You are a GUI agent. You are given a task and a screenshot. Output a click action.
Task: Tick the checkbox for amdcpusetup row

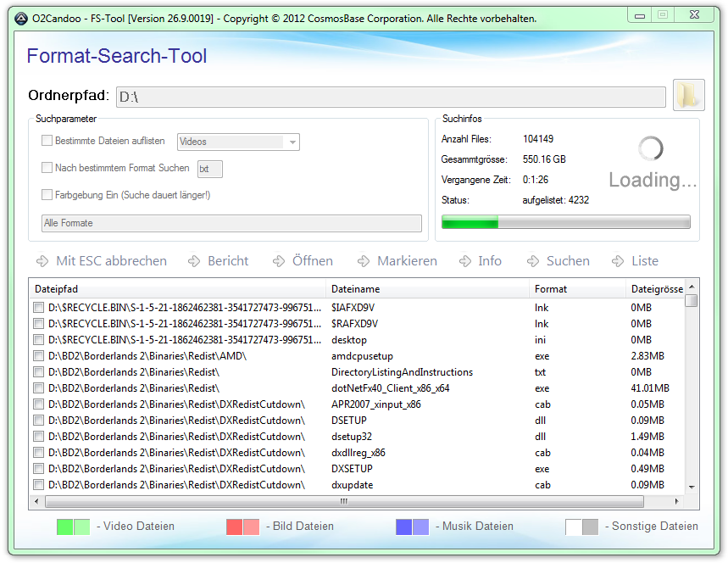(38, 356)
